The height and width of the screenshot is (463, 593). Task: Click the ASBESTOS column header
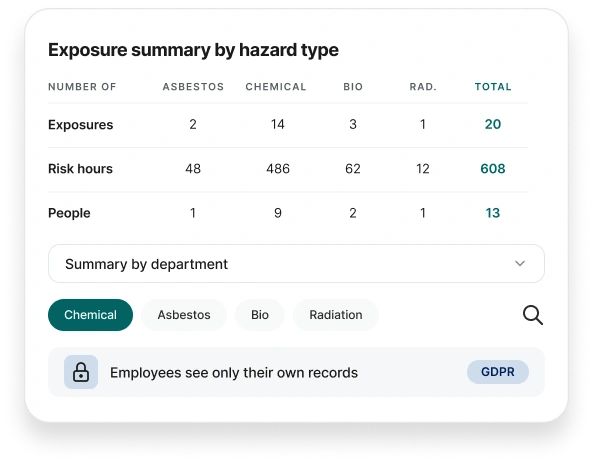click(193, 87)
